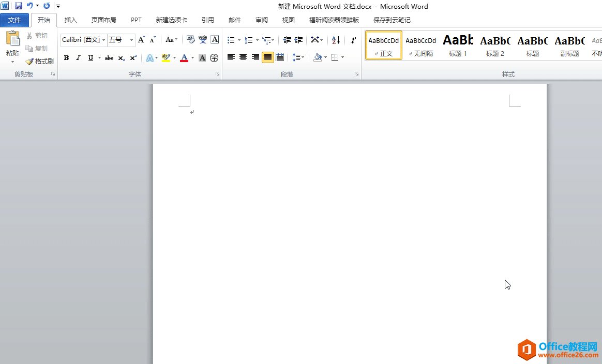The image size is (602, 364).
Task: Activate the 格式刷 format painter
Action: click(x=39, y=62)
